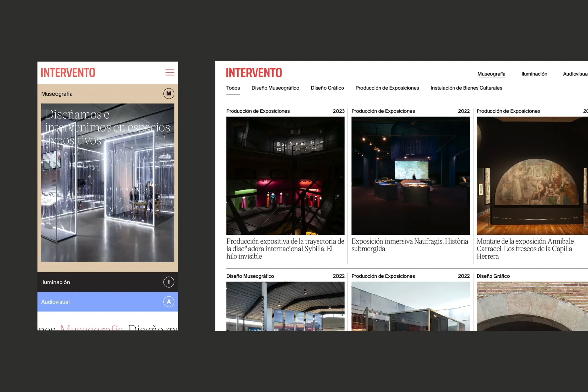The image size is (588, 392).
Task: Filter by Diseño Gráfico
Action: (x=327, y=88)
